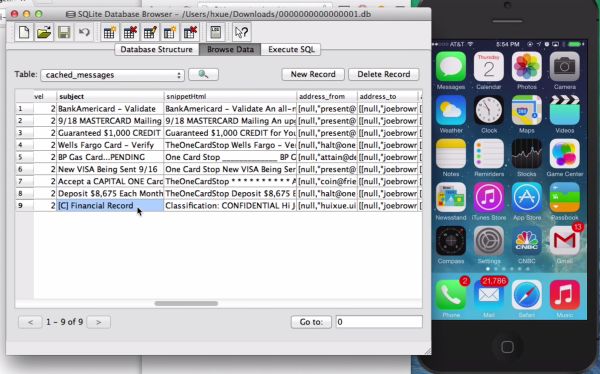This screenshot has width=600, height=374.
Task: Sort by the subject column header
Action: pyautogui.click(x=110, y=96)
